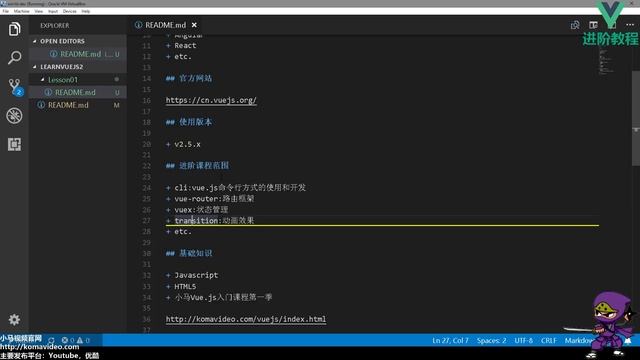Image resolution: width=640 pixels, height=360 pixels.
Task: Show errors and warnings count
Action: 76,340
